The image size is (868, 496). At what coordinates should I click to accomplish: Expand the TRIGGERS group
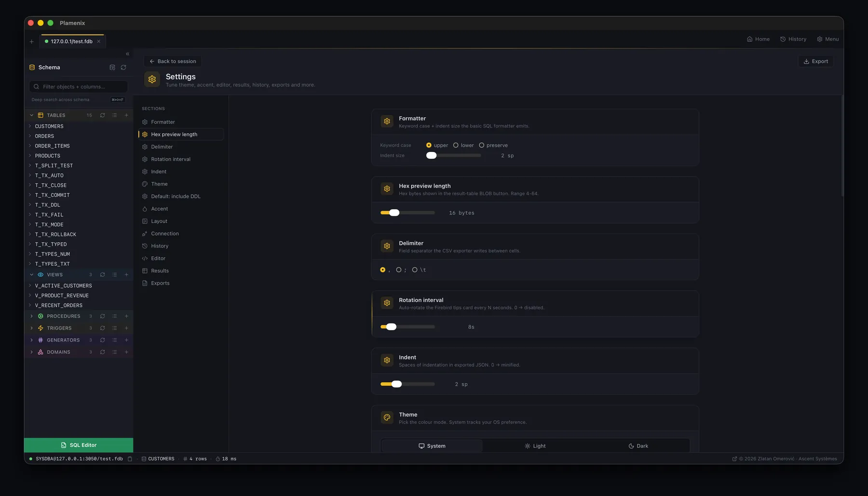[32, 328]
